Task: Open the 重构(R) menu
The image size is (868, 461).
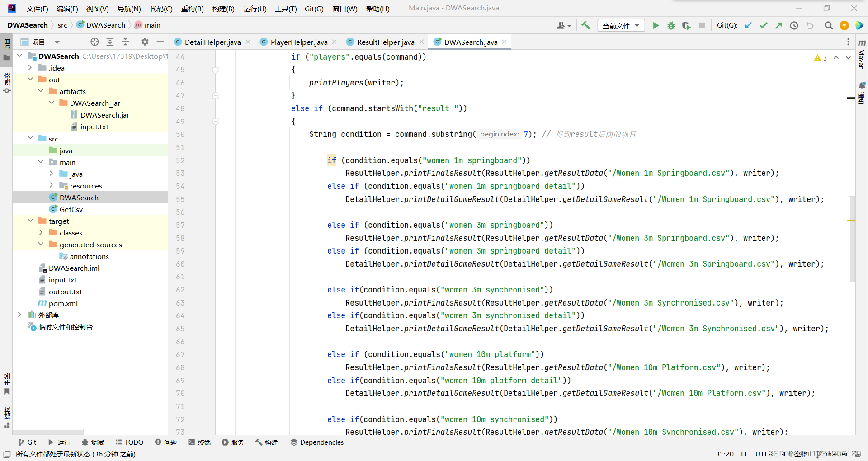Action: coord(192,9)
